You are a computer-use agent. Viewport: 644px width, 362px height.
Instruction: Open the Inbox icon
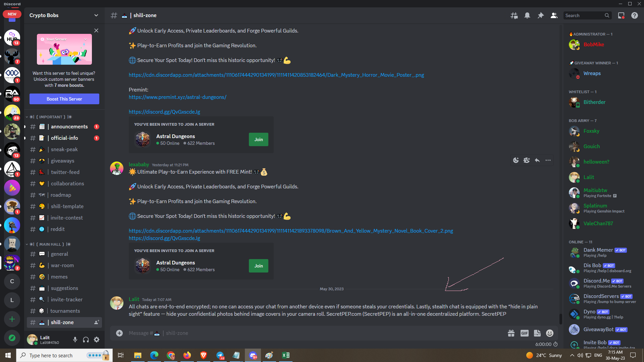[x=621, y=15]
